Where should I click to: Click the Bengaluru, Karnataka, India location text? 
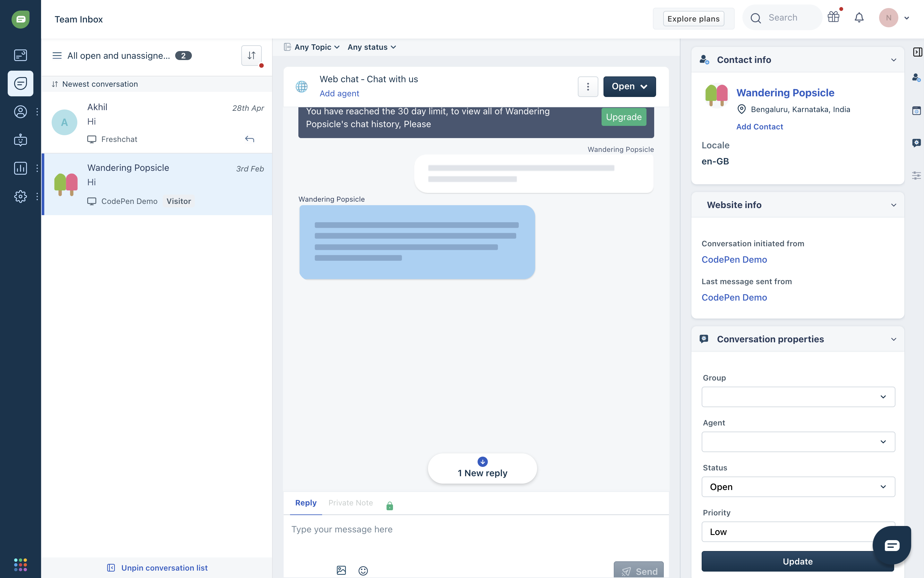(800, 109)
